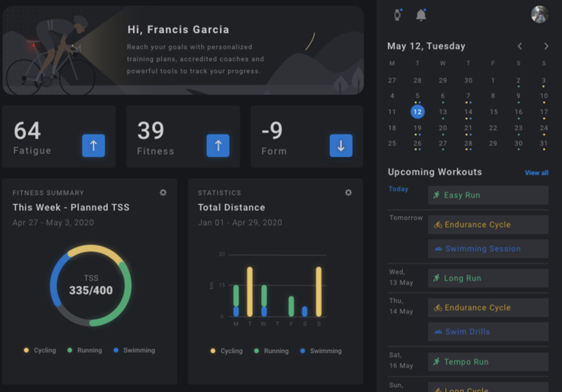The image size is (562, 392).
Task: Click swimming icon on Swim Drills
Action: 438,332
